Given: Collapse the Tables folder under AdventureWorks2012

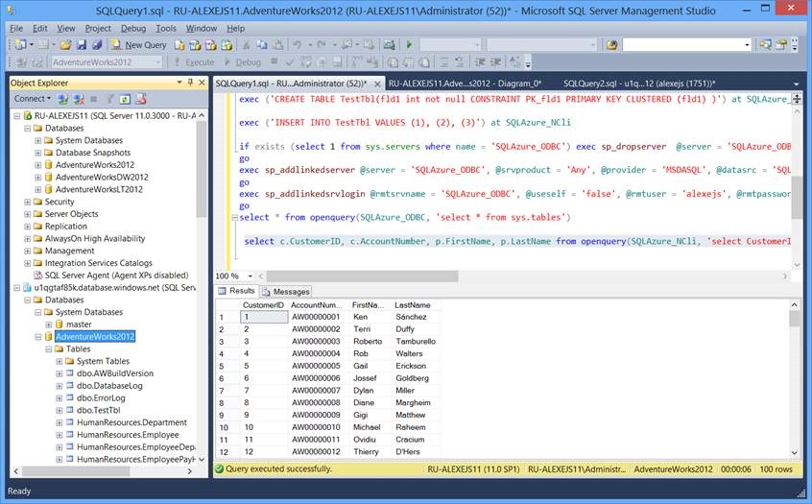Looking at the screenshot, I should coord(49,349).
